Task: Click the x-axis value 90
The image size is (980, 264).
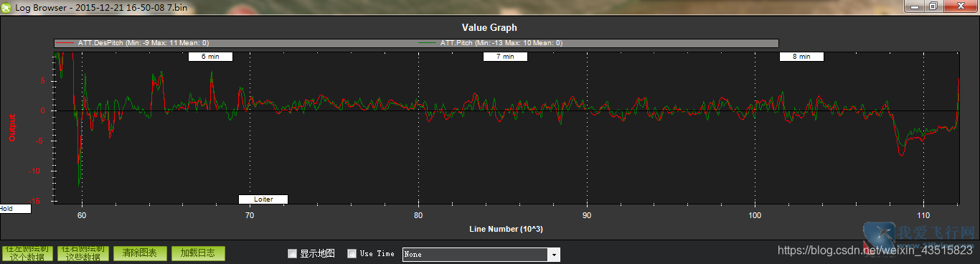Action: (587, 215)
